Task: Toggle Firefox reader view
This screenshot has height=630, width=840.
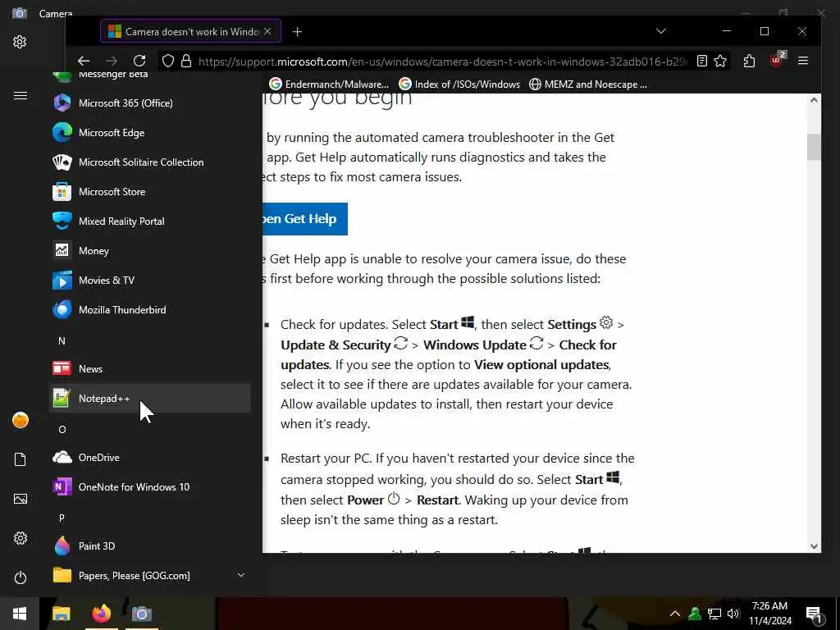Action: [702, 61]
